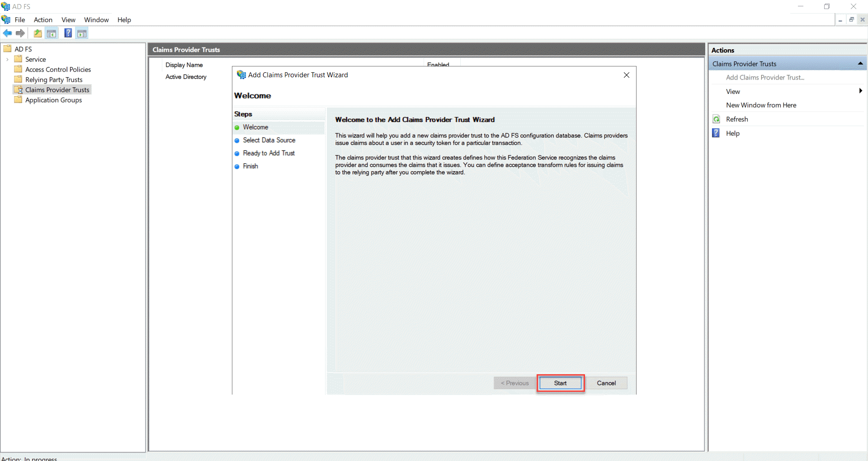Click the AD FS app icon in title bar
This screenshot has width=868, height=461.
[5, 6]
